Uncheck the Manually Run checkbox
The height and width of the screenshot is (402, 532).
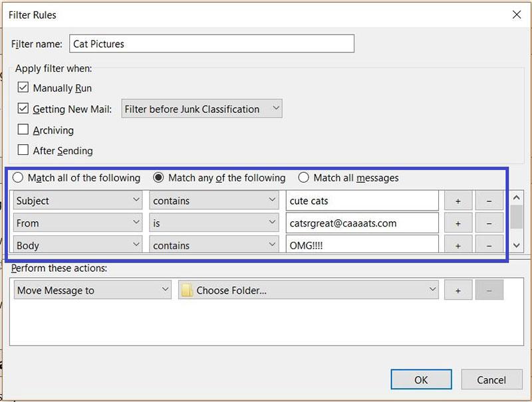click(23, 88)
